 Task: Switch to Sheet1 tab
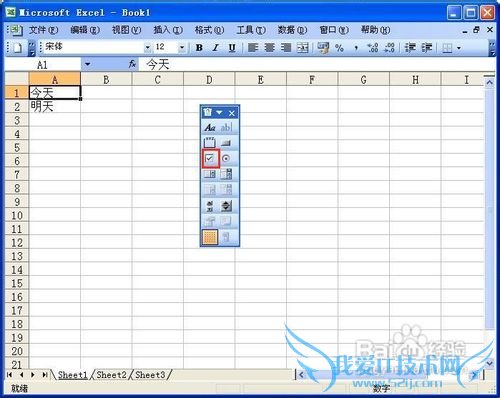pyautogui.click(x=73, y=375)
